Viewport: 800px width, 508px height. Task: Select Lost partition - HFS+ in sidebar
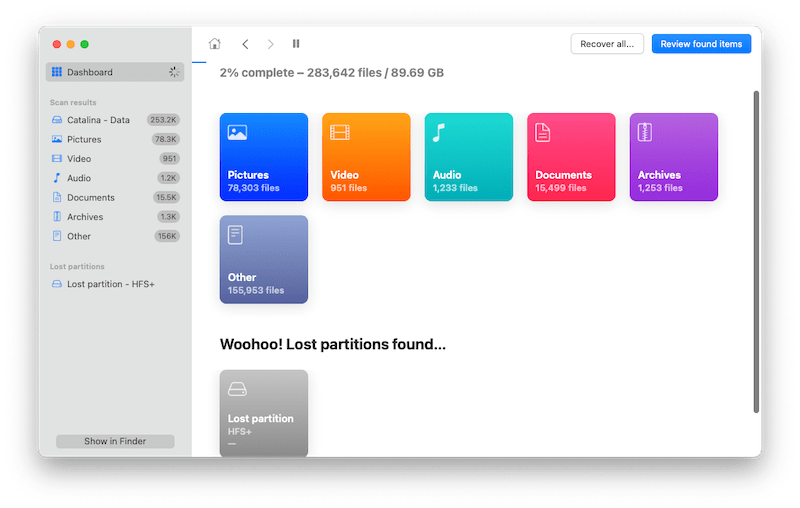click(110, 284)
